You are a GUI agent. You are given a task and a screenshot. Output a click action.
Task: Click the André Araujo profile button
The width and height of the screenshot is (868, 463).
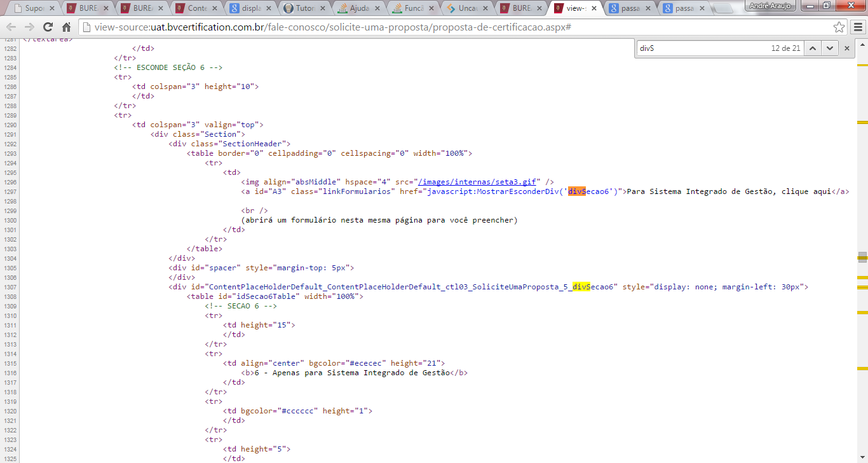coord(771,6)
